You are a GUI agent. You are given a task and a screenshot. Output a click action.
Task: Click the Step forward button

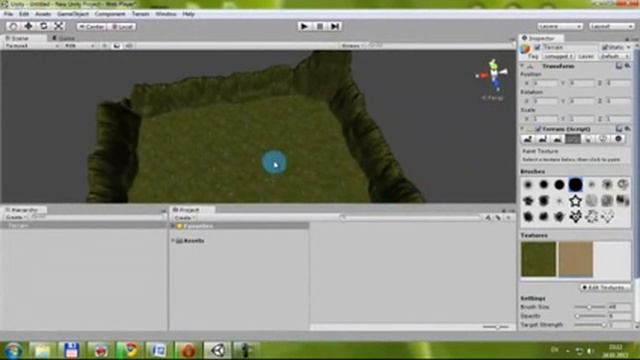pos(335,26)
